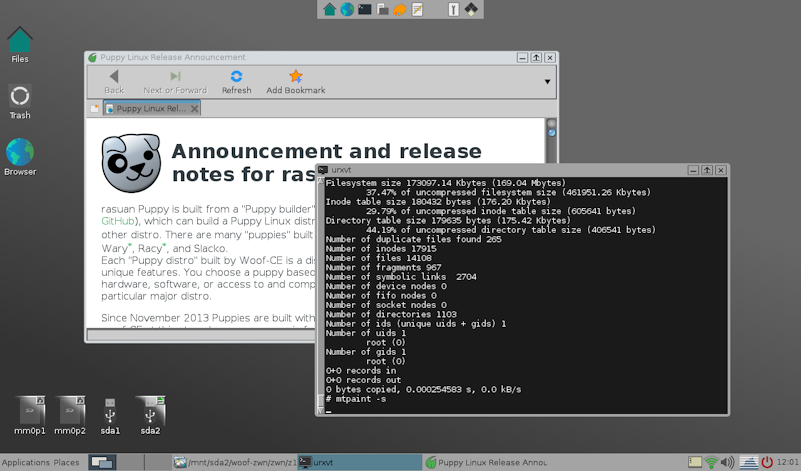The image size is (801, 471).
Task: Open the Wi-Fi network tray icon
Action: coord(711,462)
